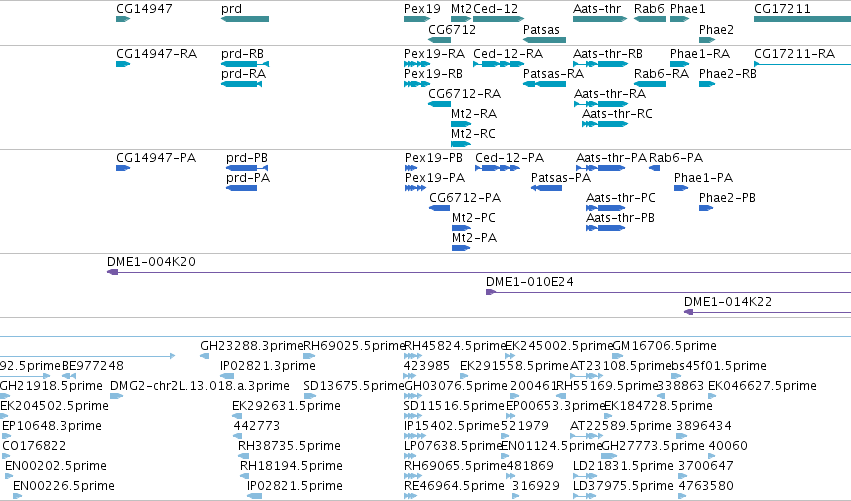Select the RH45824.5prime EST label

coord(455,346)
